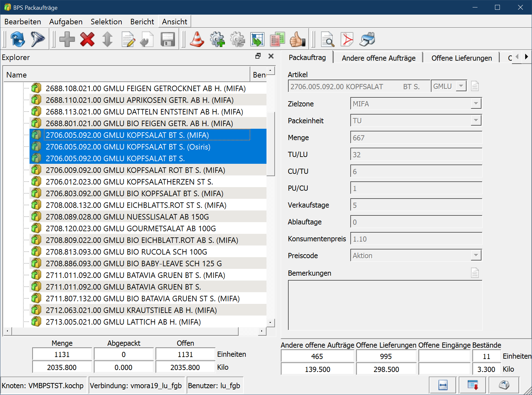Open the Packeinheit dropdown

point(476,121)
